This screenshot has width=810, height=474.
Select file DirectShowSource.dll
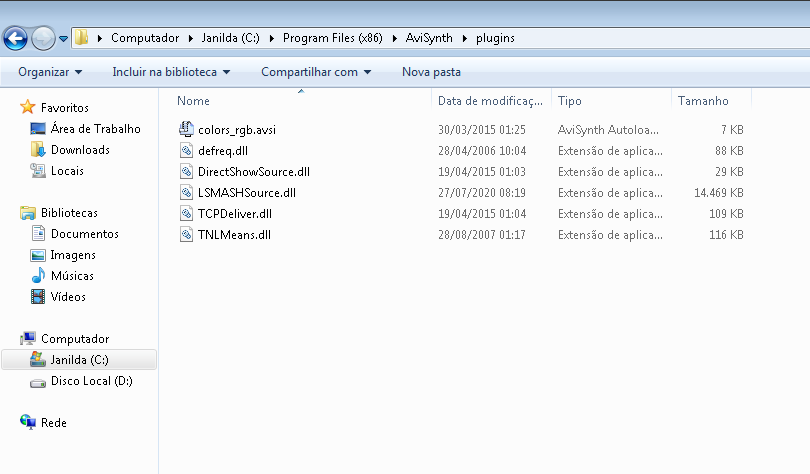(254, 172)
